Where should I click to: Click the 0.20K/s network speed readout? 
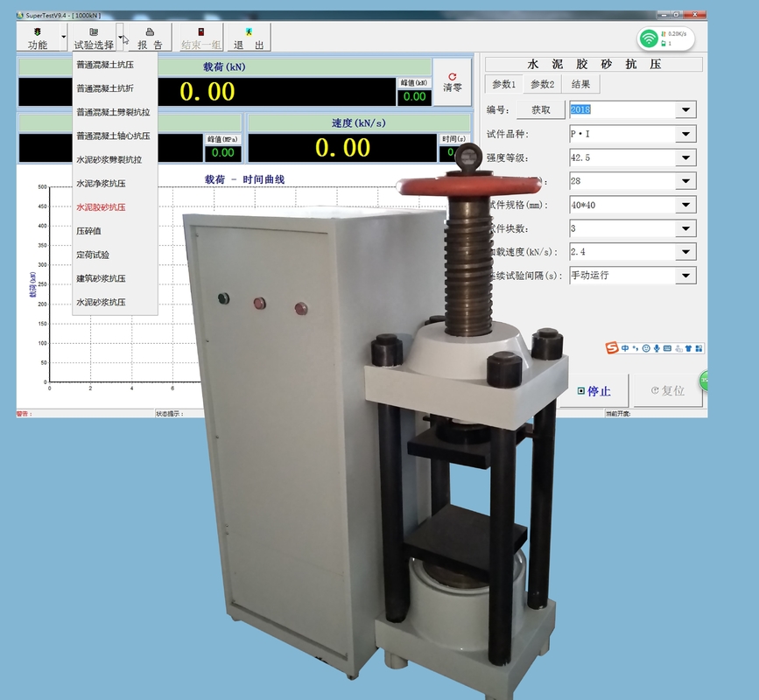(x=678, y=34)
